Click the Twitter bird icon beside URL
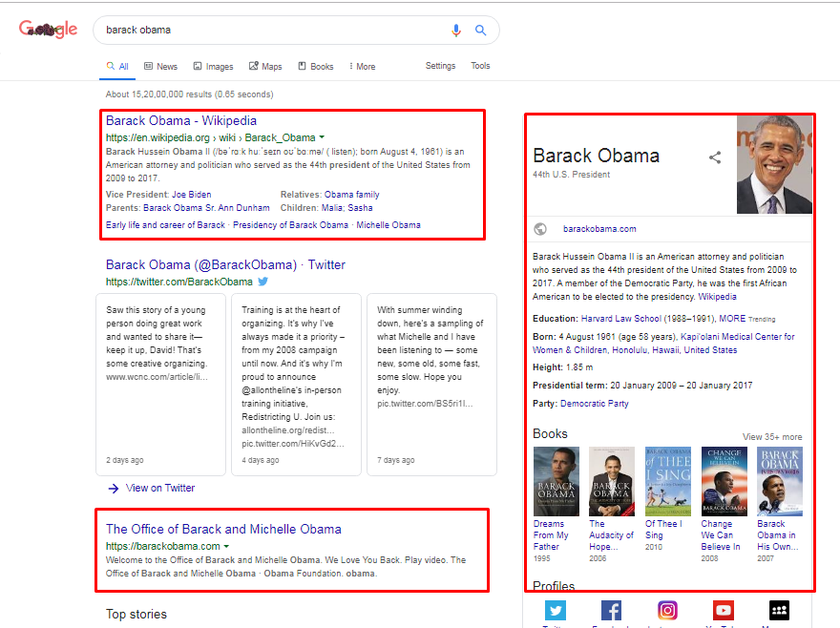Viewport: 840px width, 628px height. click(263, 282)
